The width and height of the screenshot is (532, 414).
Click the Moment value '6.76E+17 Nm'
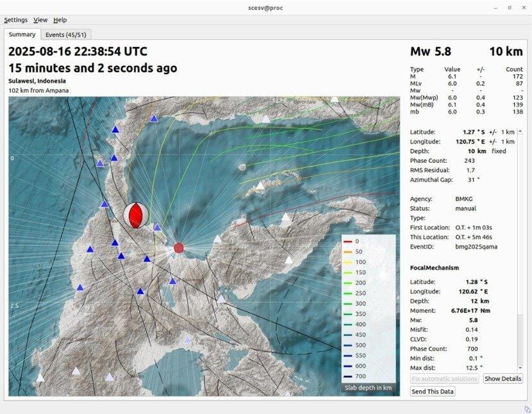(470, 310)
